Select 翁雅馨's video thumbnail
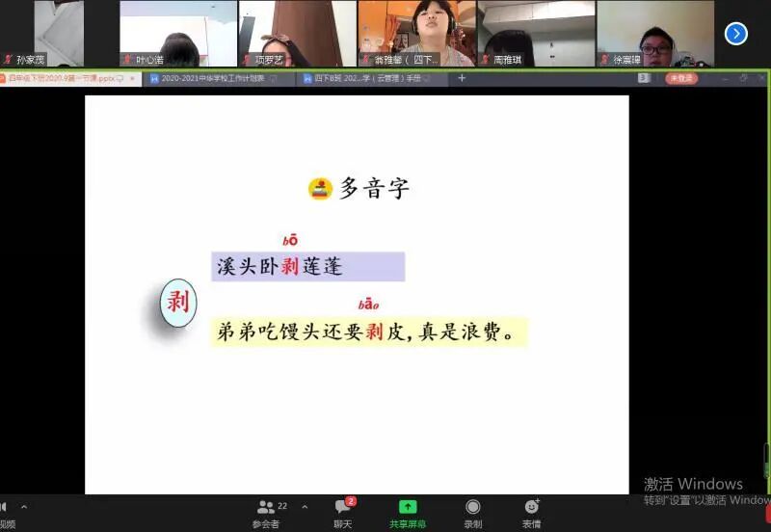Viewport: 771px width, 532px height. (417, 34)
